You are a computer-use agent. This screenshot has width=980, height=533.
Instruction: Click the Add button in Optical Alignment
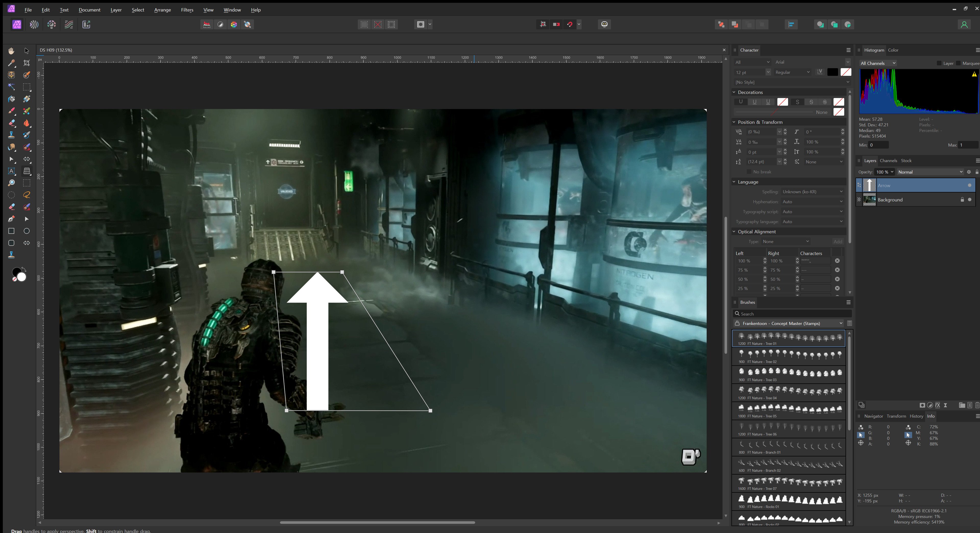coord(838,241)
